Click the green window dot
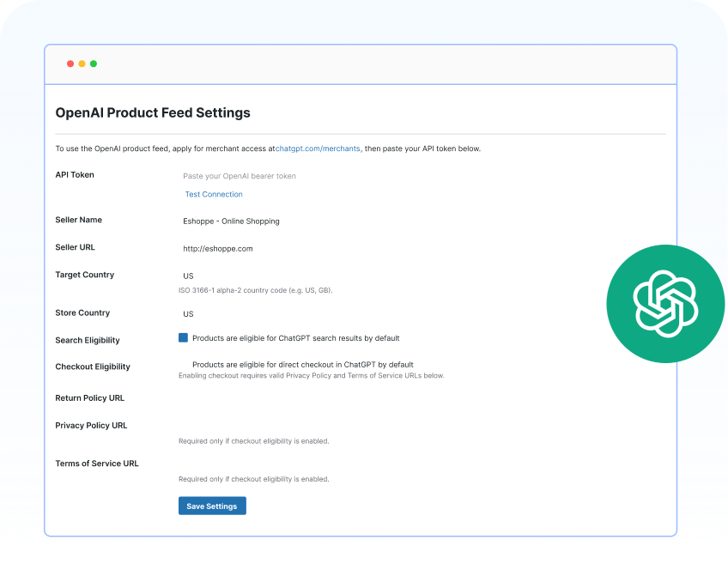 tap(94, 64)
